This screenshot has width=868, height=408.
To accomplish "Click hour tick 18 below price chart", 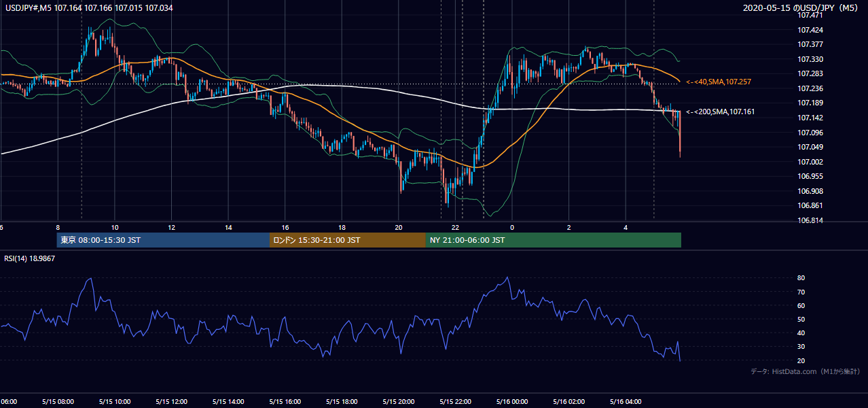I will (342, 228).
